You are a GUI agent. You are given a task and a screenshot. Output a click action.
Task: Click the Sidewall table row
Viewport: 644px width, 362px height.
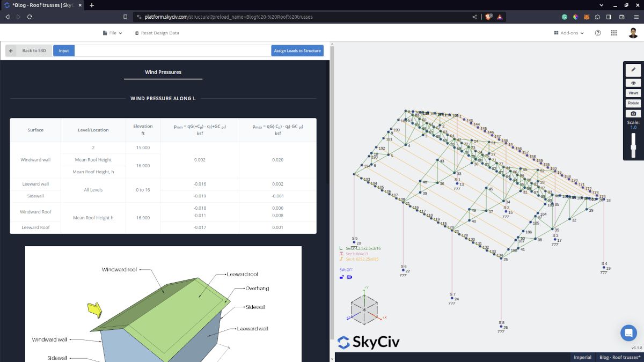(163, 196)
